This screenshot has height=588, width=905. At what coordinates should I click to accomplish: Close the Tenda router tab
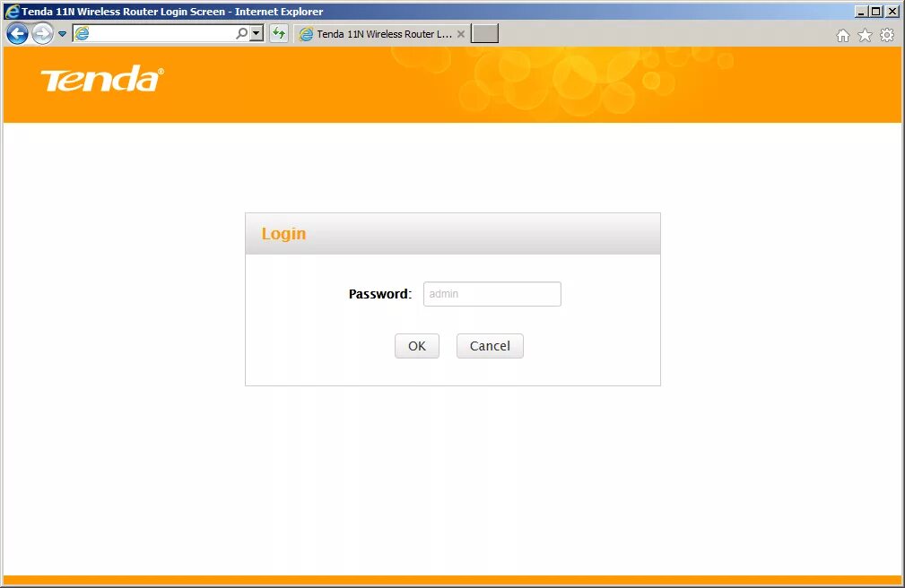(461, 34)
